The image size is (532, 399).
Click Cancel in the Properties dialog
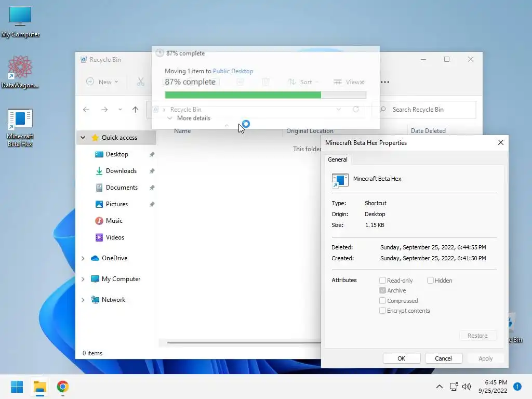[443, 358]
